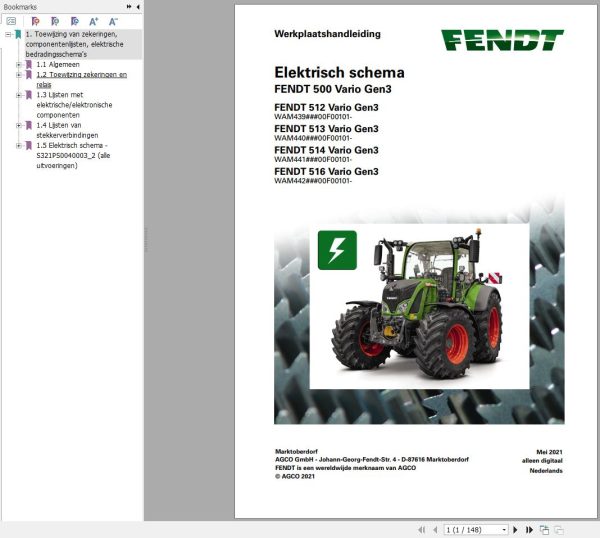Screen dimensions: 600x538
Task: Click the bookmark icon beside 1.2 Toewijzing
Action: 29,75
